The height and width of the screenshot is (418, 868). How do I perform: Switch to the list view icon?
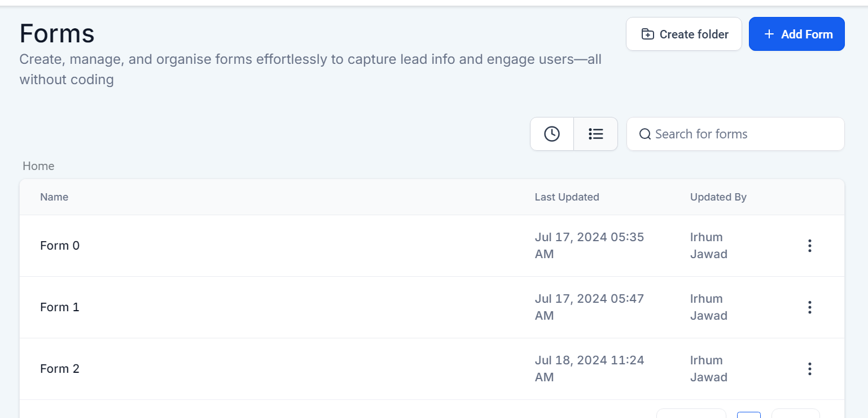tap(595, 134)
